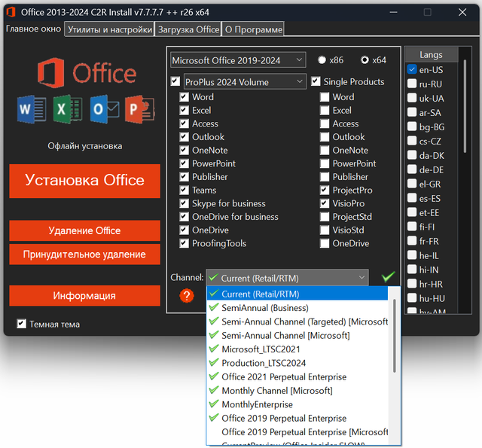482x448 pixels.
Task: Toggle the ProPlus 2024 Volume suite checkbox
Action: coord(175,81)
